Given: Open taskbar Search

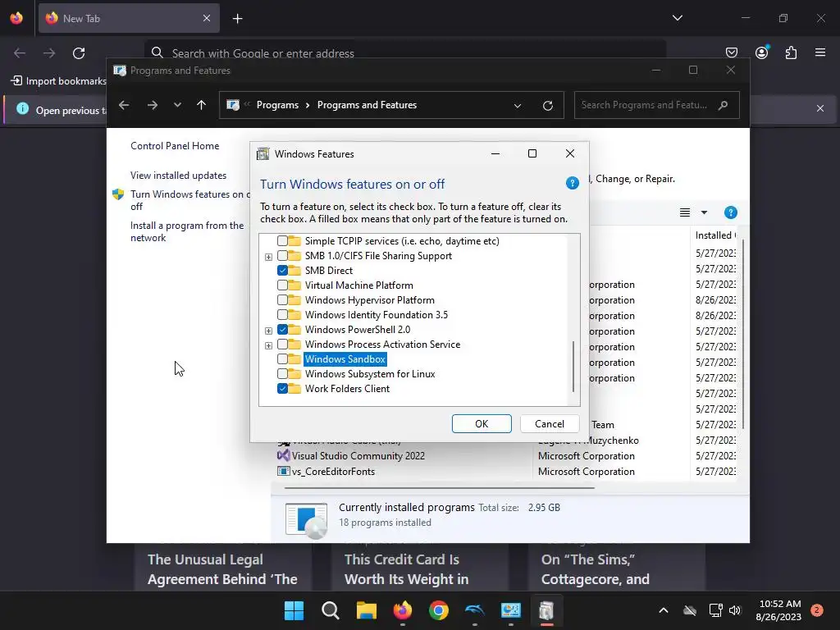Looking at the screenshot, I should (330, 610).
